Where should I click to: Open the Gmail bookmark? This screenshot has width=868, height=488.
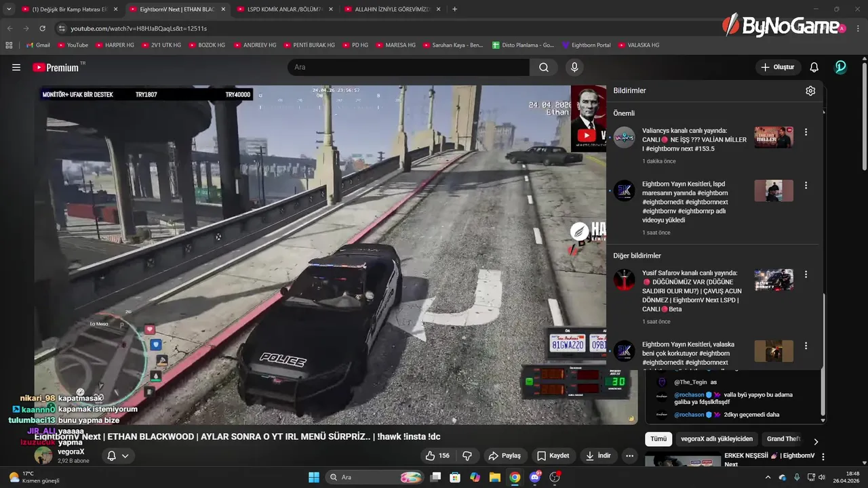37,45
